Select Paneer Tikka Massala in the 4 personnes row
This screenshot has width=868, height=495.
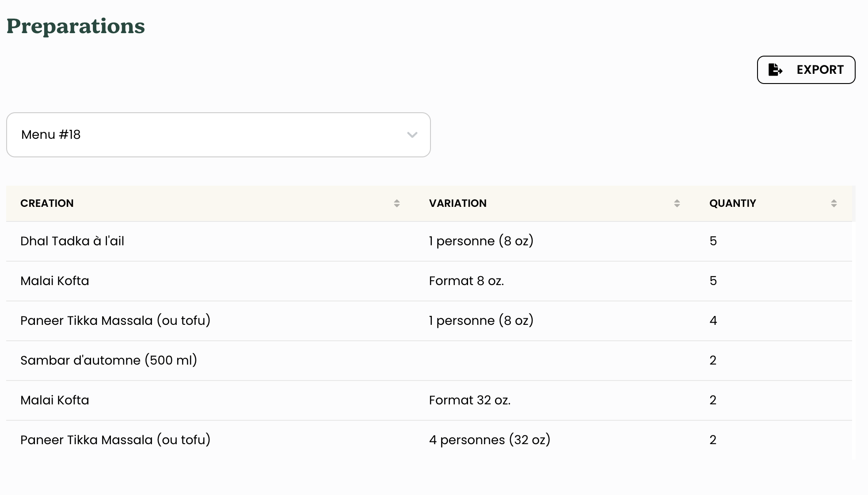pyautogui.click(x=115, y=440)
